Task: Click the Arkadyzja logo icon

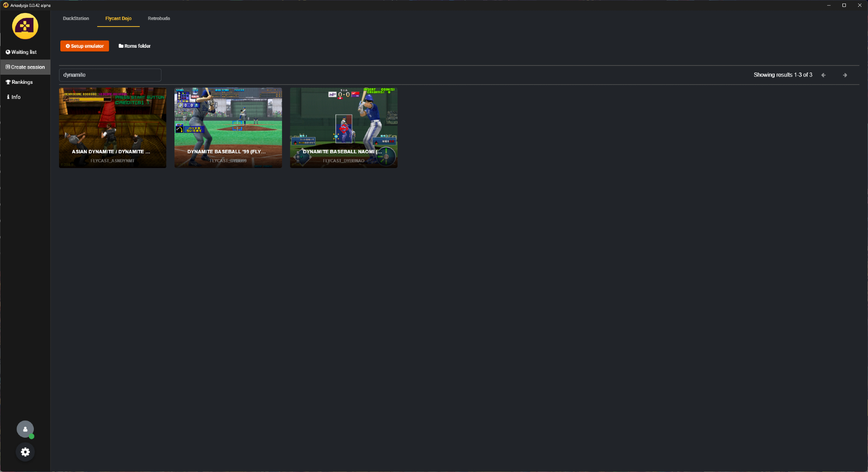Action: (25, 26)
